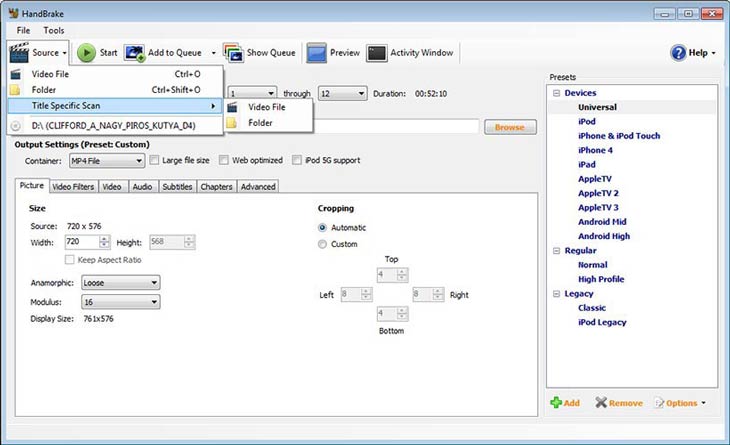
Task: Select the AppleTV 2 preset
Action: (598, 193)
